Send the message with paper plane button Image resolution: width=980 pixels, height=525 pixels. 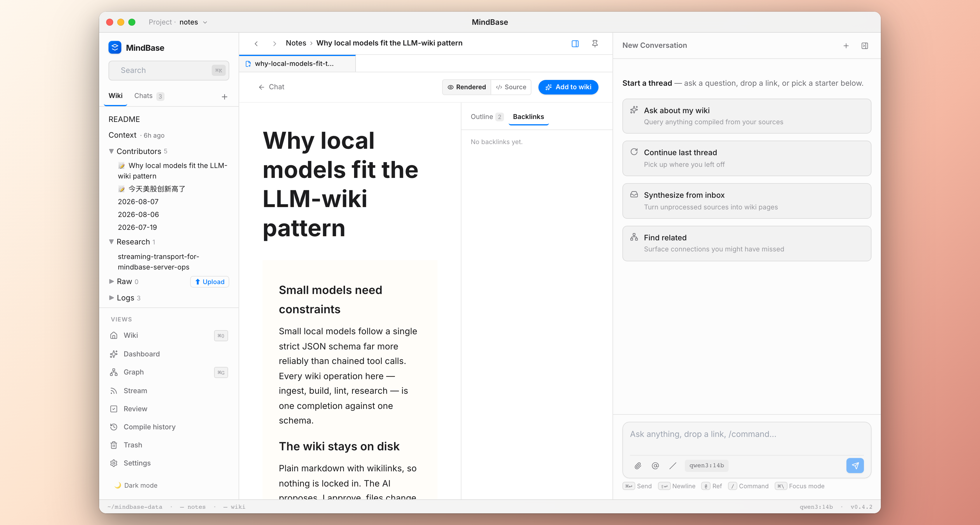(x=855, y=466)
